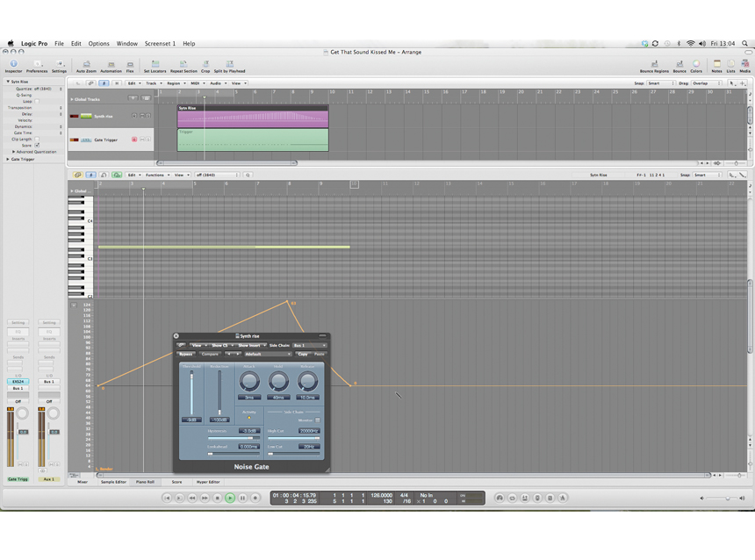Open the Side Chain Bus 1 dropdown

(x=310, y=345)
